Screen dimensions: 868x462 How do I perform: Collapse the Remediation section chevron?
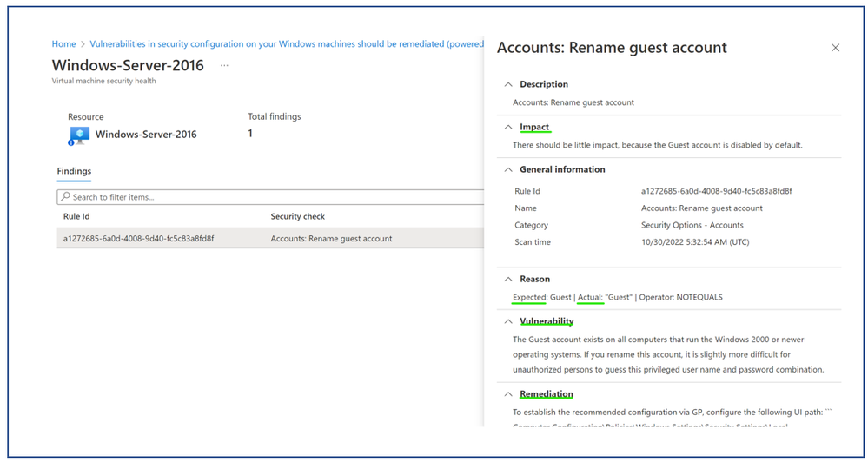(x=508, y=394)
